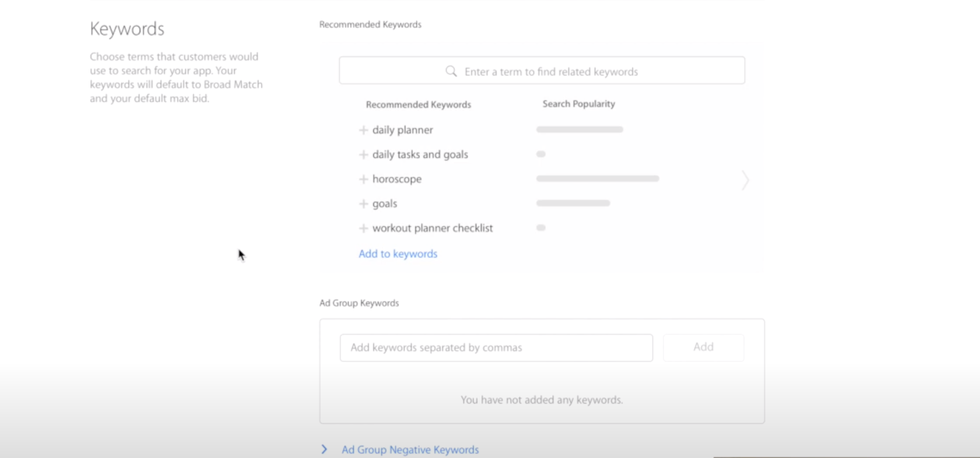Image resolution: width=980 pixels, height=458 pixels.
Task: Click the "Add keywords separated by commas" field
Action: 495,347
